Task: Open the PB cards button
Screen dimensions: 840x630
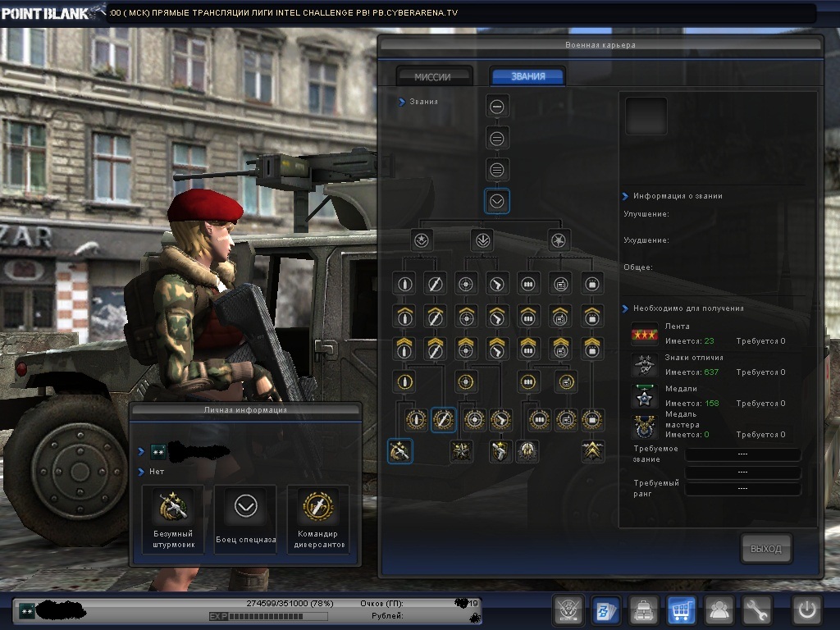Action: pyautogui.click(x=606, y=610)
